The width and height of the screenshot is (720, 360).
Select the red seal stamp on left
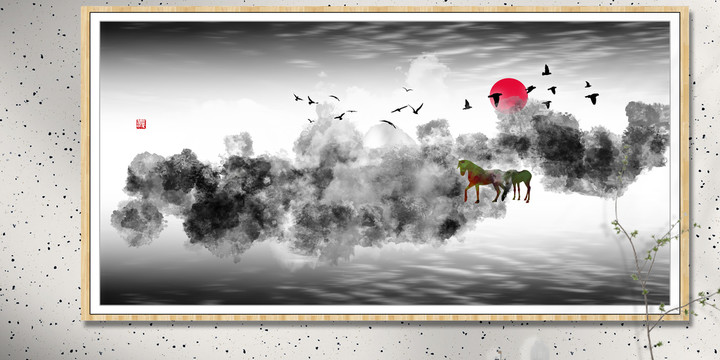coord(141,124)
